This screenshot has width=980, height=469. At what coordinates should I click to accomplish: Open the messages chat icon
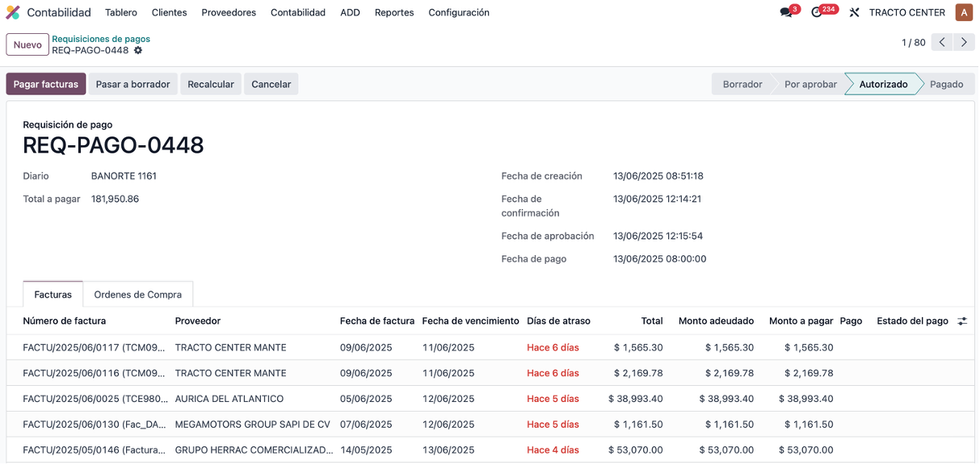point(786,13)
